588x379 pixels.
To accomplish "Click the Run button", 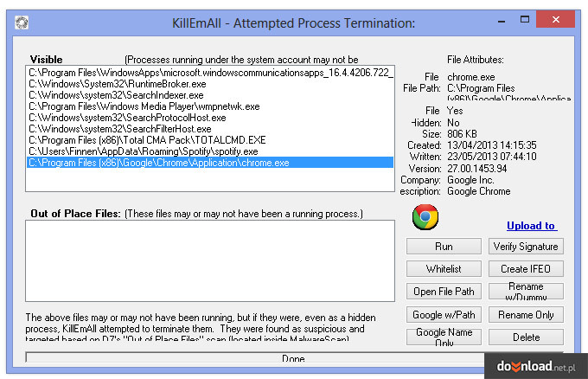I will [444, 247].
